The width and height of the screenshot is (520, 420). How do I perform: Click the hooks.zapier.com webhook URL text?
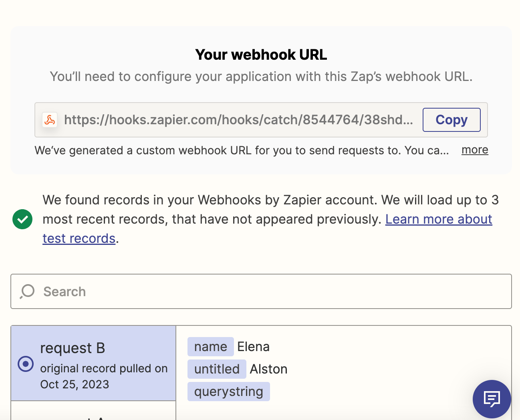pos(238,120)
